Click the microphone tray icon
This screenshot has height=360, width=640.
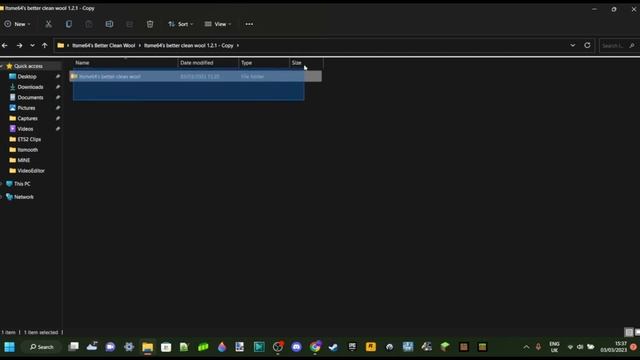(538, 347)
